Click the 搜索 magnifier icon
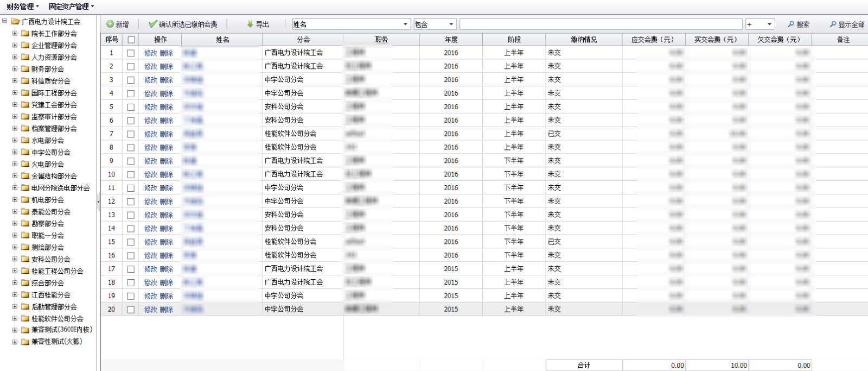 [791, 24]
